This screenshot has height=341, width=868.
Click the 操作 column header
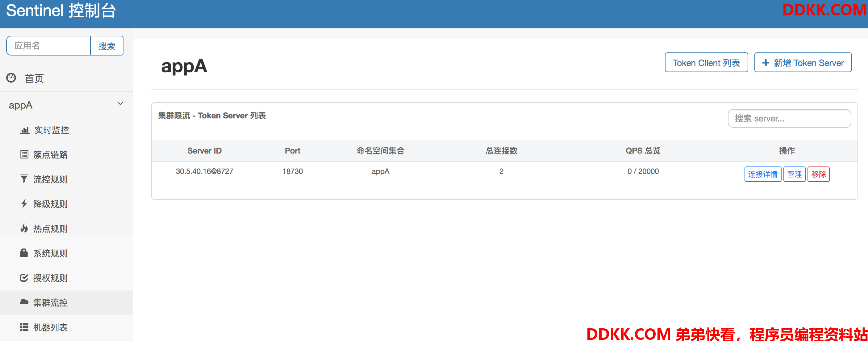click(787, 151)
